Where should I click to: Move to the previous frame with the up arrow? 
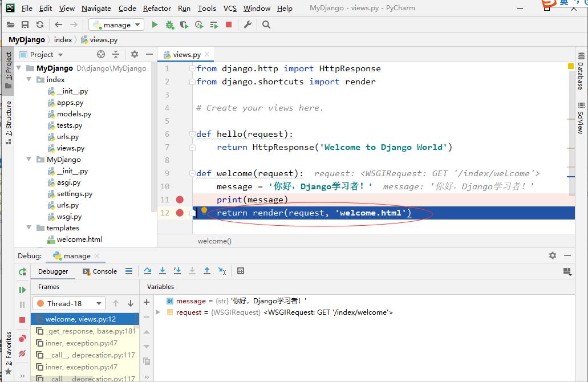pyautogui.click(x=116, y=303)
